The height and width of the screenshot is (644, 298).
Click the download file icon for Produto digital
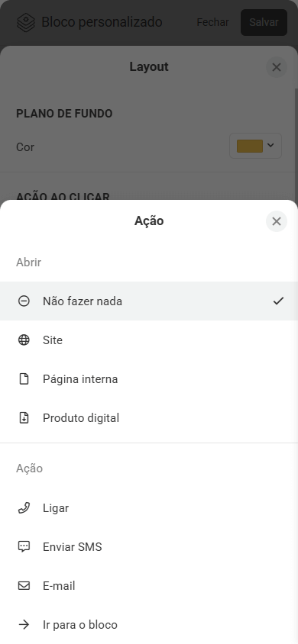click(24, 417)
